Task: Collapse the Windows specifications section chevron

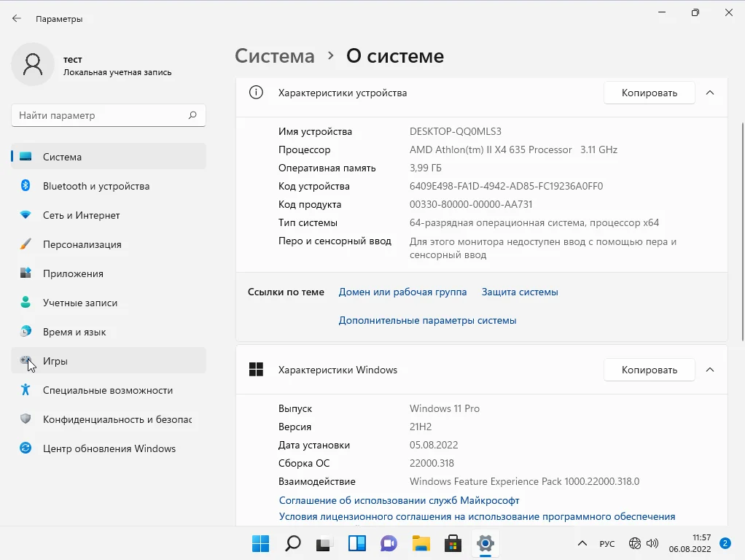Action: tap(710, 370)
